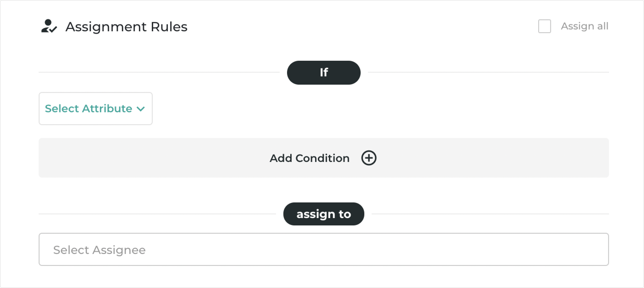Open the Select Attribute dropdown
This screenshot has width=644, height=288.
coord(95,109)
